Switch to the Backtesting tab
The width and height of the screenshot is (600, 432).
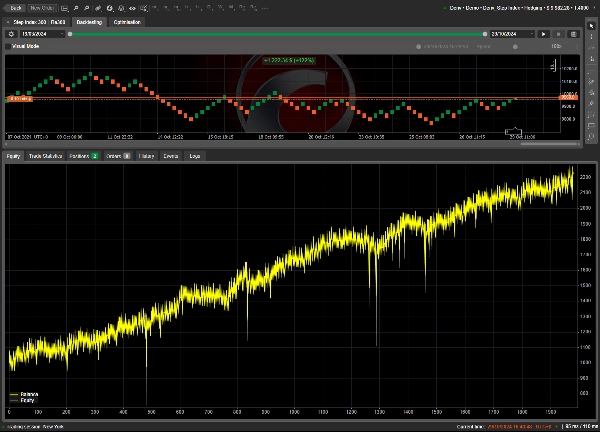click(x=89, y=22)
